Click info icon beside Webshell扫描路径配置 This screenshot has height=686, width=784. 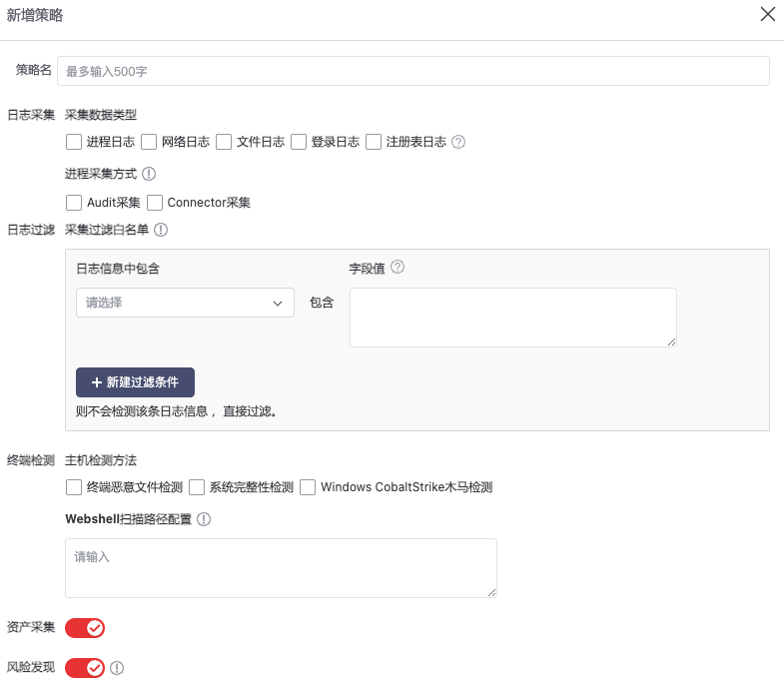(x=204, y=519)
